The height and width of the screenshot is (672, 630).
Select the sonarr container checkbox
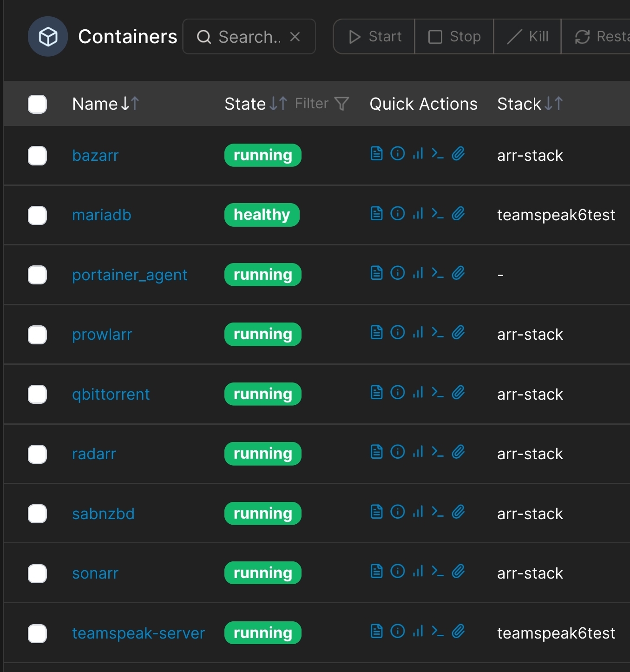(x=37, y=573)
